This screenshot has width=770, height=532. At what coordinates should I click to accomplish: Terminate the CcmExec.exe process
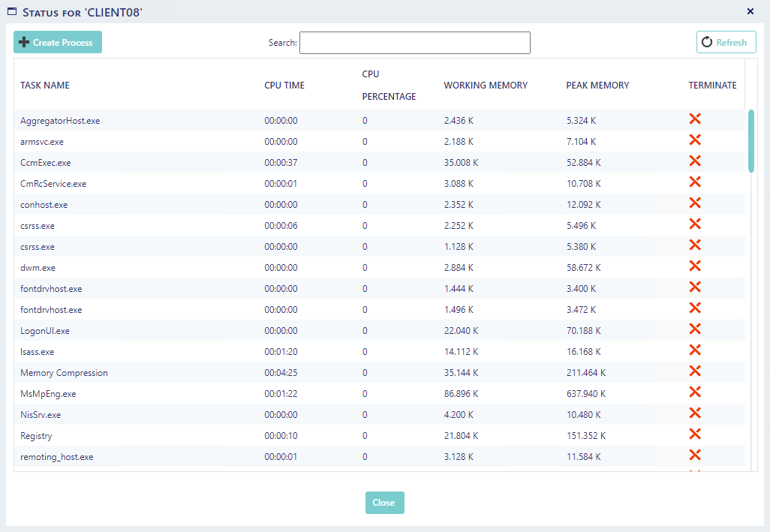coord(694,161)
